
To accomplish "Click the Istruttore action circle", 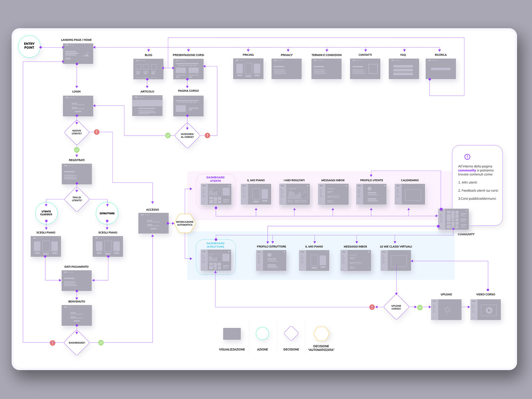I will pos(107,213).
